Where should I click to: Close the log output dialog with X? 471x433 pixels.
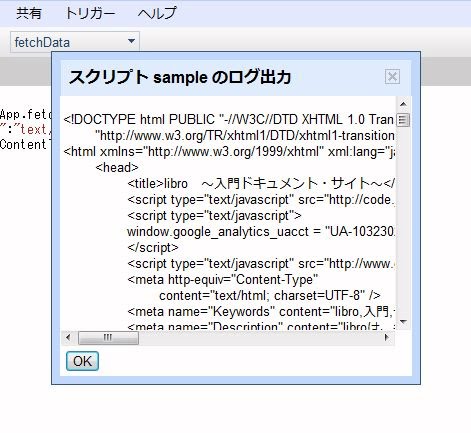click(392, 77)
